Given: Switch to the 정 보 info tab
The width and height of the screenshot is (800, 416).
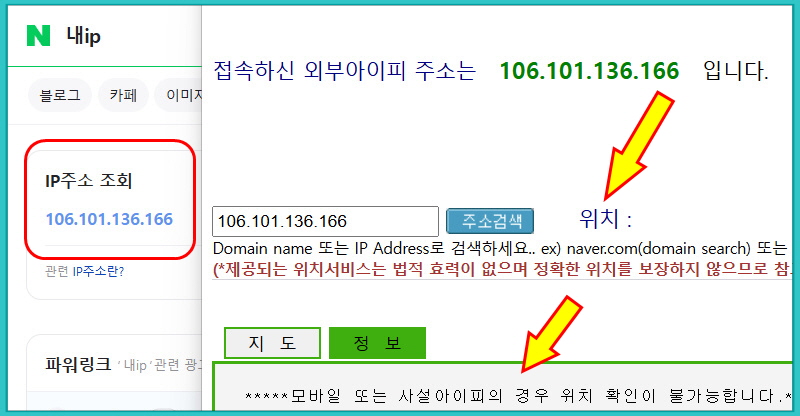Looking at the screenshot, I should tap(377, 342).
